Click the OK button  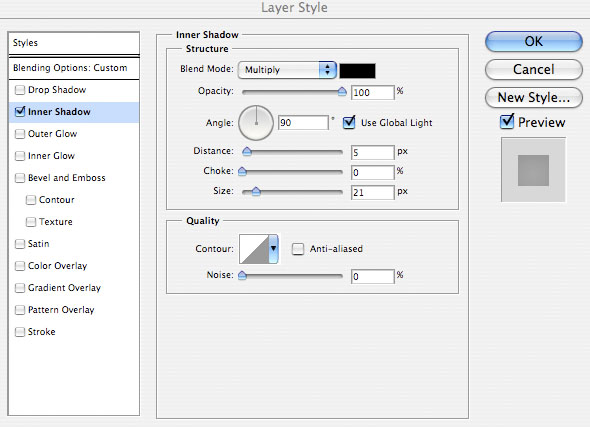(x=534, y=41)
